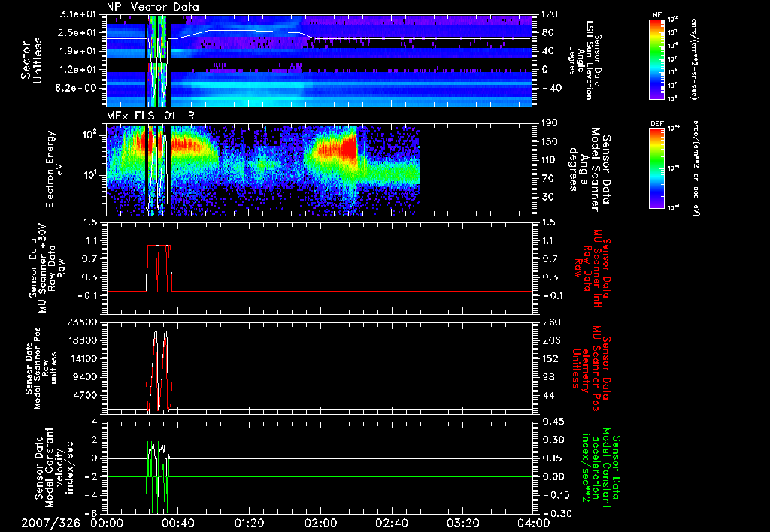The height and width of the screenshot is (532, 770).
Task: Click the green acceleration spikes in the bottom plot
Action: 158,476
